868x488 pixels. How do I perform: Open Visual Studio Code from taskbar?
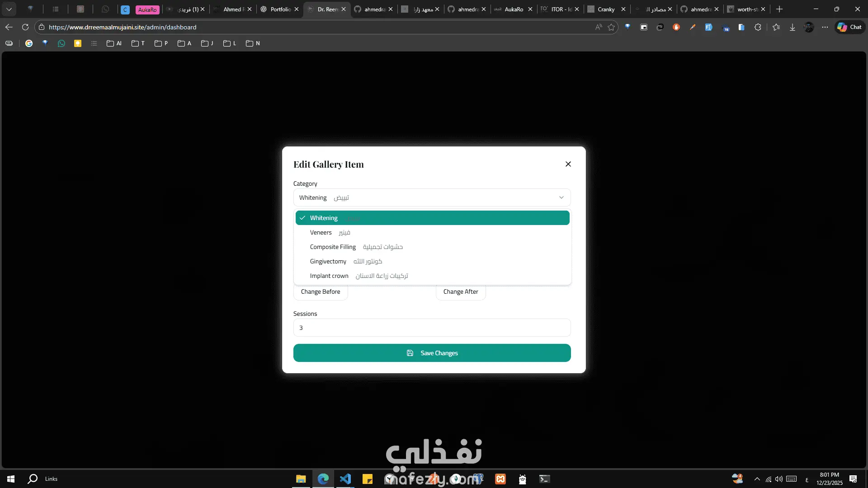(x=345, y=479)
